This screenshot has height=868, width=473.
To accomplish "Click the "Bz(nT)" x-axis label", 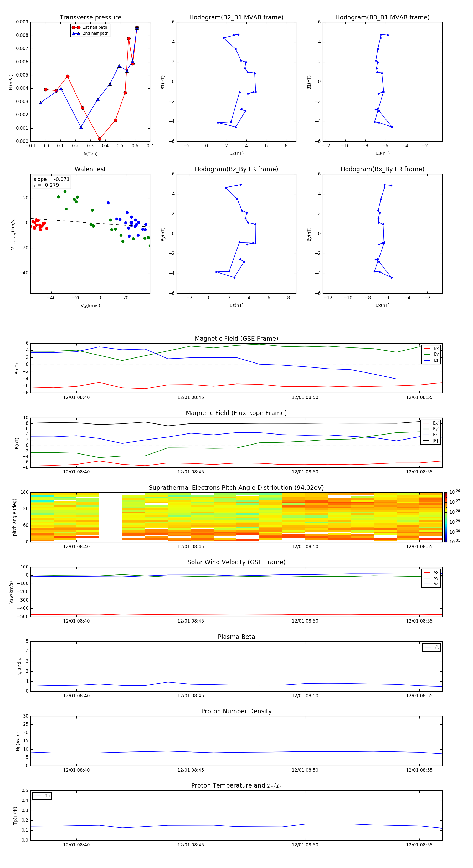I will [236, 305].
